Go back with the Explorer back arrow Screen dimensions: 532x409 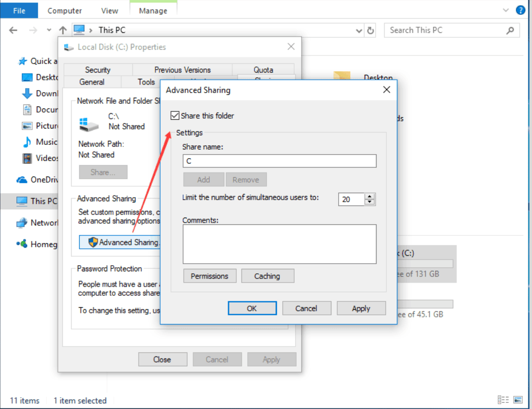click(x=13, y=30)
